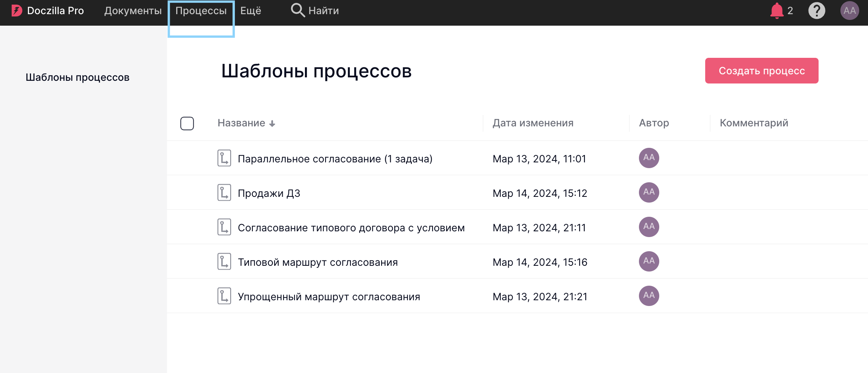868x373 pixels.
Task: Click the Doczilla Pro logo icon
Action: [x=16, y=11]
